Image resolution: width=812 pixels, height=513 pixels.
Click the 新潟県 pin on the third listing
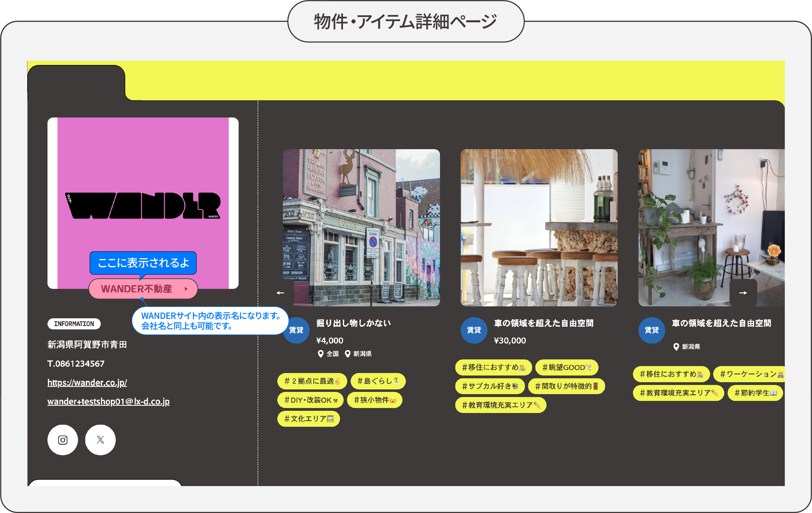tap(676, 347)
